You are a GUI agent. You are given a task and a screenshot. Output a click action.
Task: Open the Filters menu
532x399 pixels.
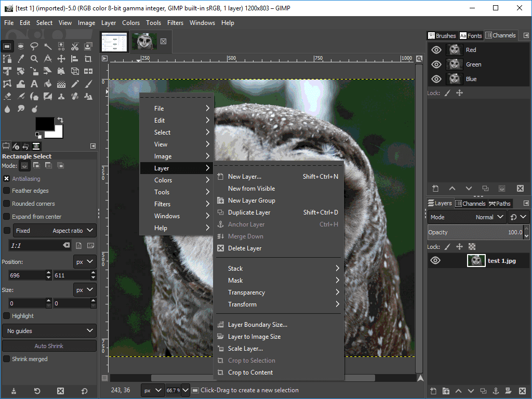click(x=175, y=23)
